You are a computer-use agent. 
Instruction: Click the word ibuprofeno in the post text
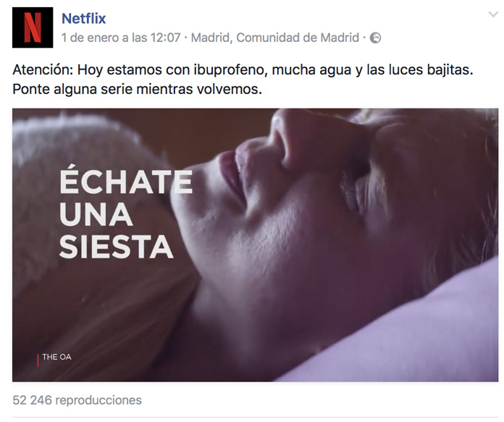pos(230,69)
